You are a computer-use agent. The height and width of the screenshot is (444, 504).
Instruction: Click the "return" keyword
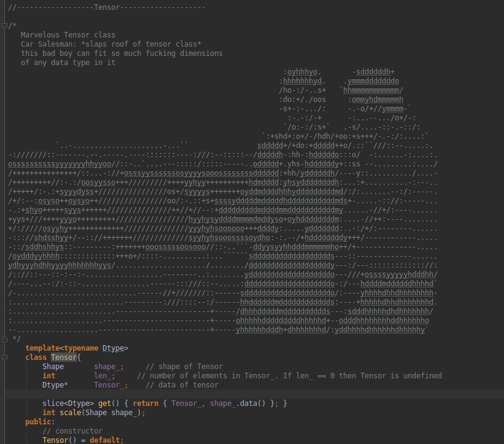click(145, 403)
